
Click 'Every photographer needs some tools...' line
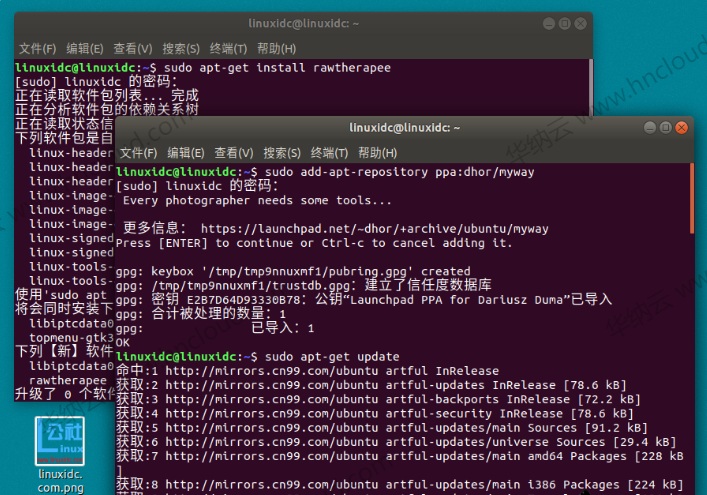[x=257, y=201]
